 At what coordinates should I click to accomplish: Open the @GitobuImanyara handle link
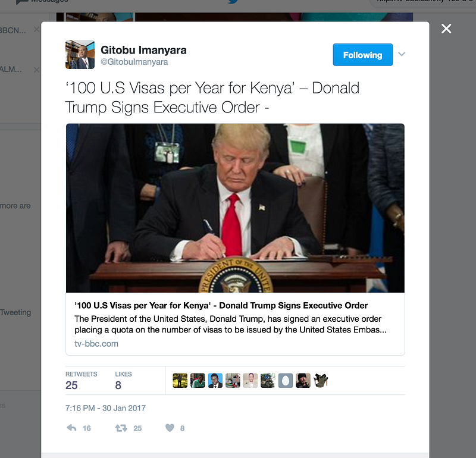coord(134,62)
